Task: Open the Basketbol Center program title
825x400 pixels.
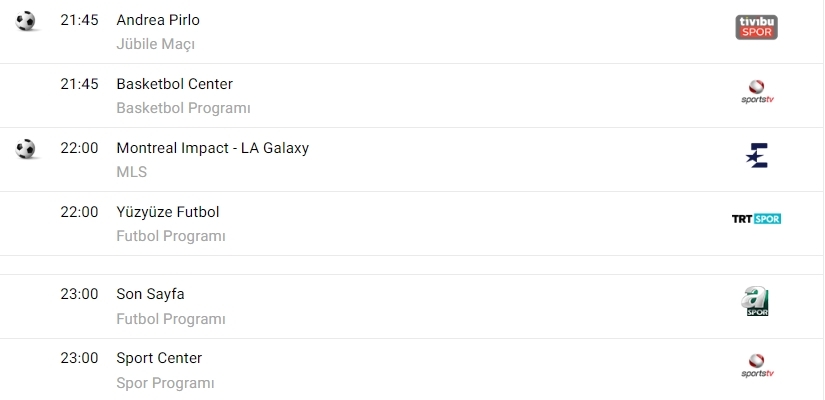Action: click(x=174, y=84)
